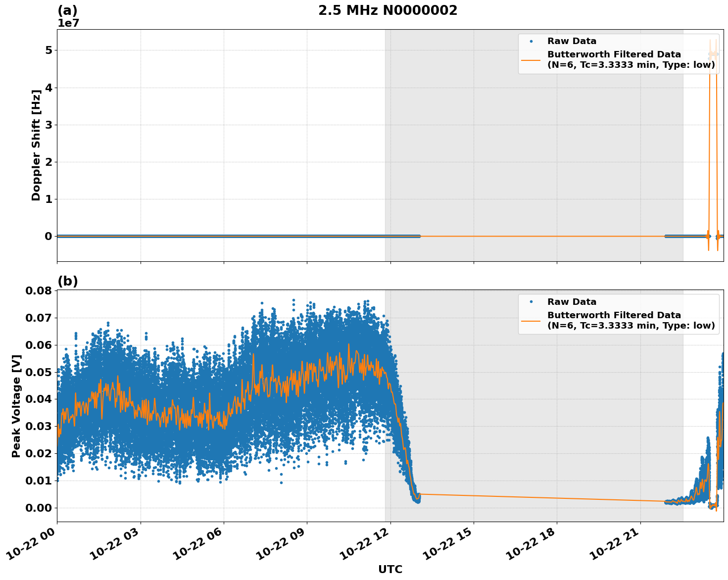Toggle the Raw Data legend entry in panel (b)
728x580 pixels.
[572, 301]
